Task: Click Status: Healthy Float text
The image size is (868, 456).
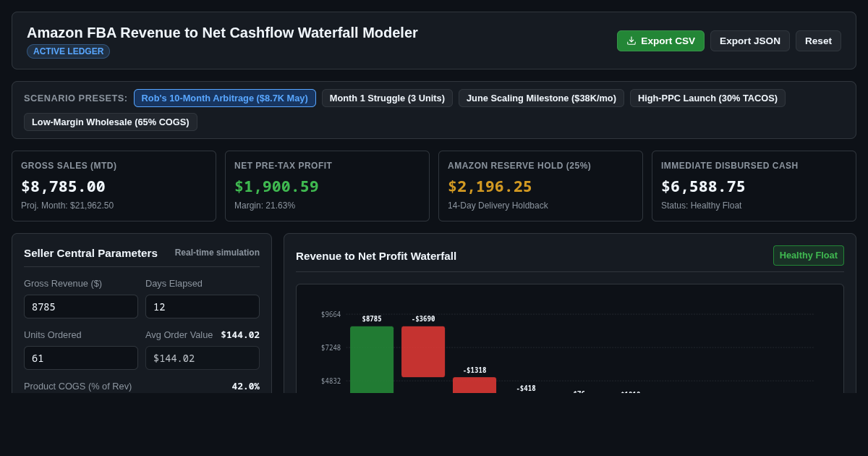Action: (701, 206)
